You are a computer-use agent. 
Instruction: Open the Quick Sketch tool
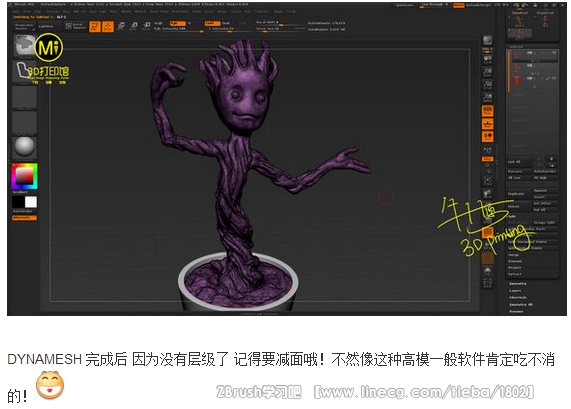tap(75, 26)
